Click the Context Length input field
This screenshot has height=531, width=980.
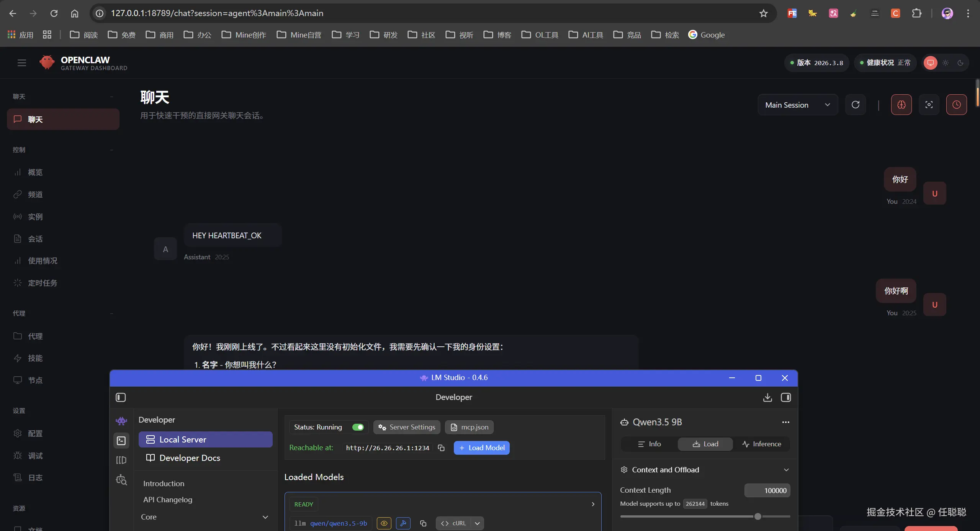point(767,490)
